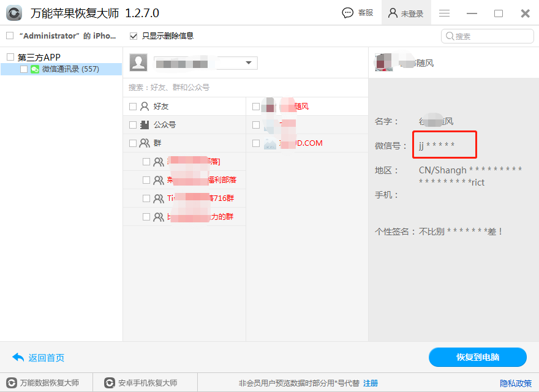Image resolution: width=539 pixels, height=392 pixels.
Task: Open the WeChat account dropdown arrow
Action: (x=249, y=62)
